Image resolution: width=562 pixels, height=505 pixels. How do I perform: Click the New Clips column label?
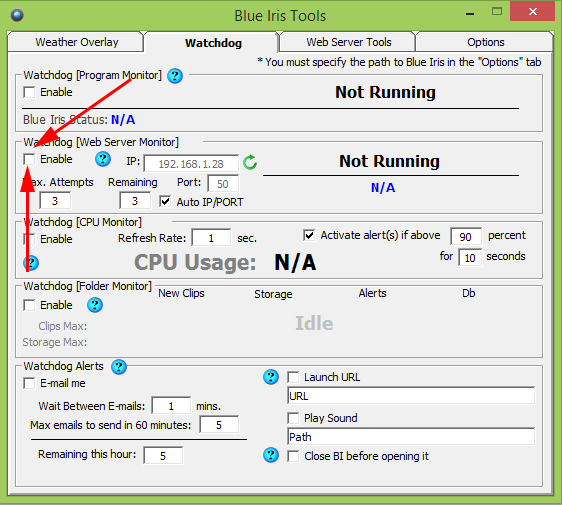(181, 293)
